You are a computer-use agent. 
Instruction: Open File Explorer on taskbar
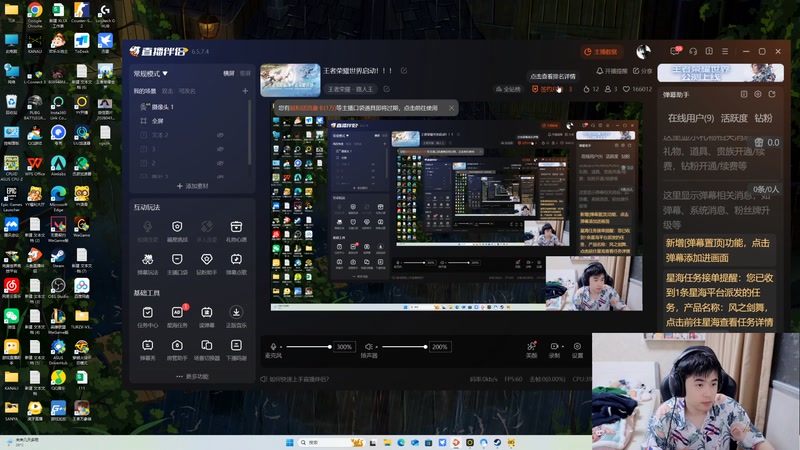point(387,442)
